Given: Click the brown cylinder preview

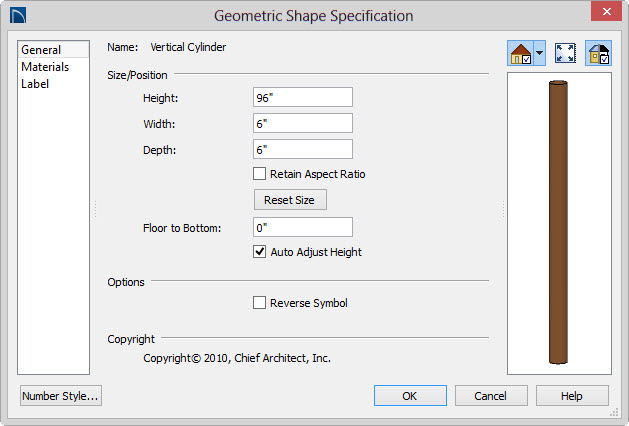Looking at the screenshot, I should (558, 223).
